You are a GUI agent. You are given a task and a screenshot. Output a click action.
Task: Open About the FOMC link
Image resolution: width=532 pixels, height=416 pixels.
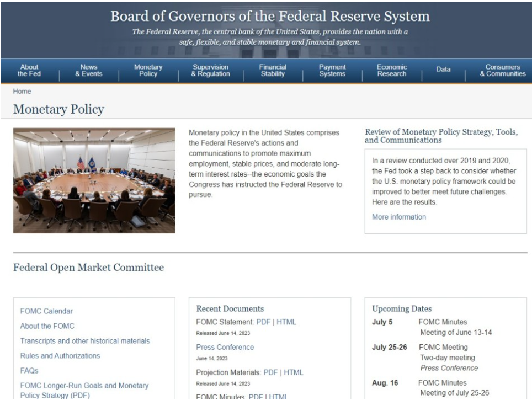click(x=47, y=326)
